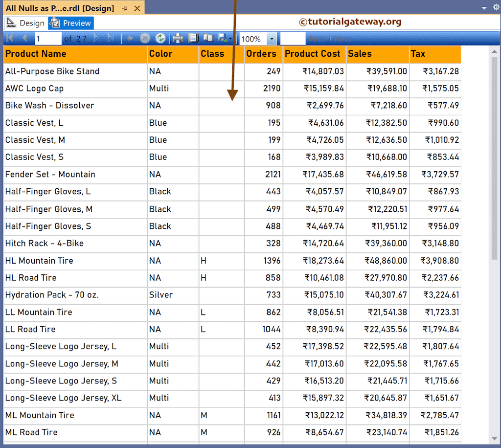Image resolution: width=501 pixels, height=448 pixels.
Task: Print the report
Action: pyautogui.click(x=179, y=38)
